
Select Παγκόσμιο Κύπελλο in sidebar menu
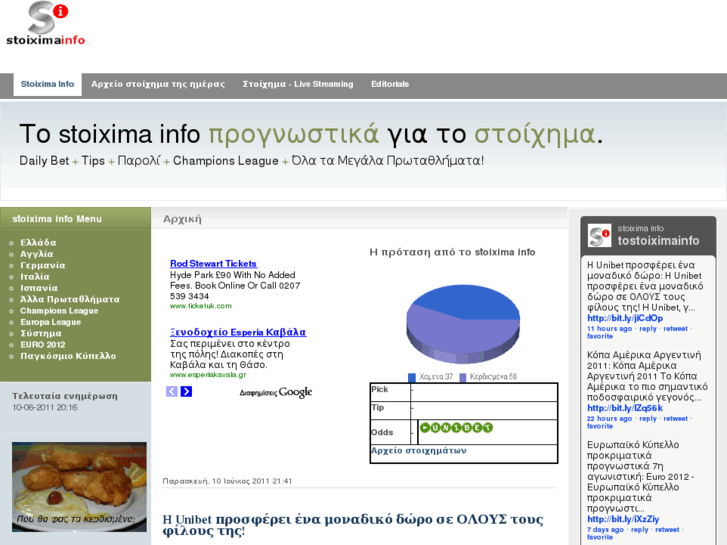click(x=68, y=356)
